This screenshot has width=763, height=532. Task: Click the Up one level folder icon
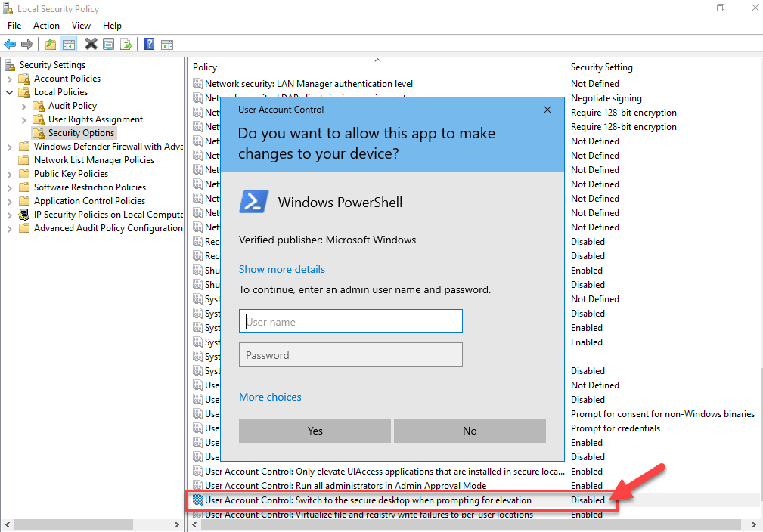(50, 43)
